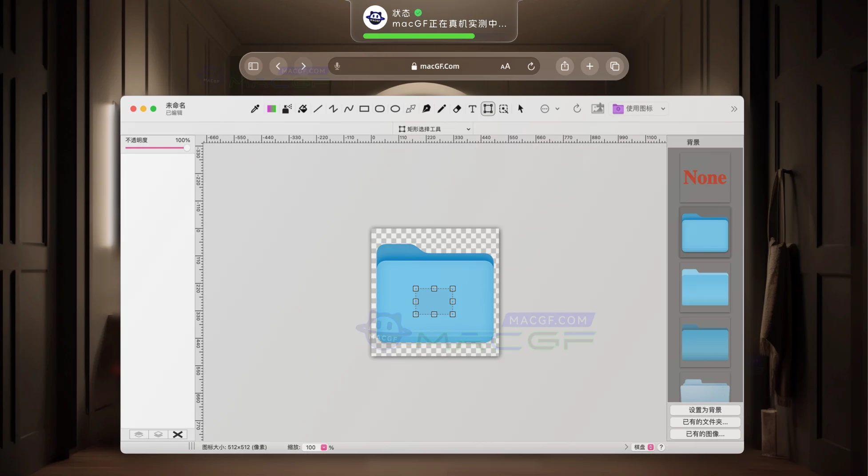Click the help question mark button
The height and width of the screenshot is (476, 868).
coord(661,447)
